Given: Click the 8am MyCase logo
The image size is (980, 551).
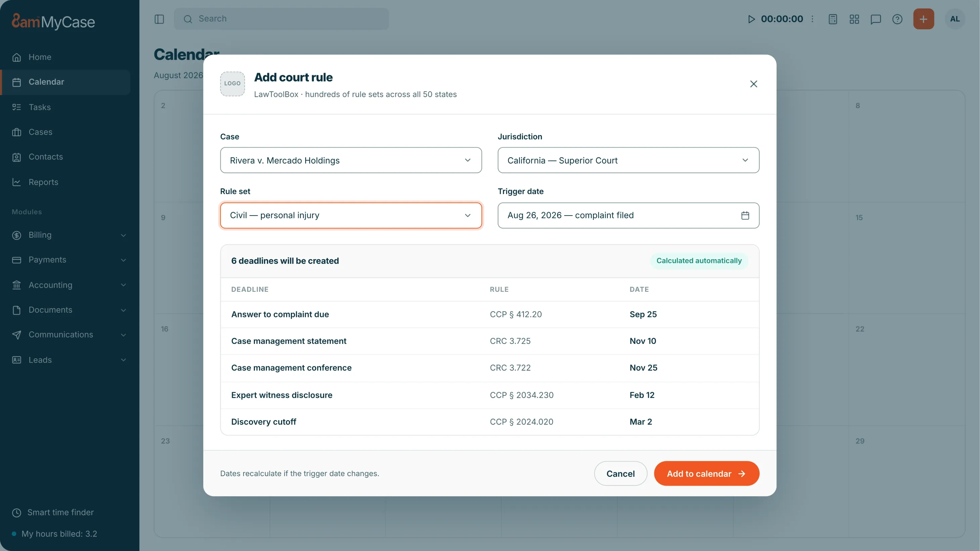Looking at the screenshot, I should [53, 21].
